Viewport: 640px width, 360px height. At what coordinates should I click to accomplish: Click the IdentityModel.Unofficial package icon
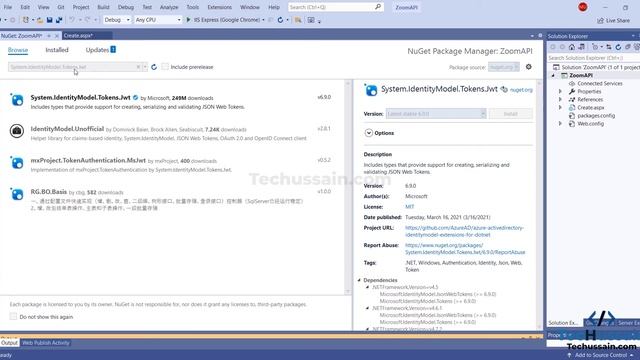(17, 131)
